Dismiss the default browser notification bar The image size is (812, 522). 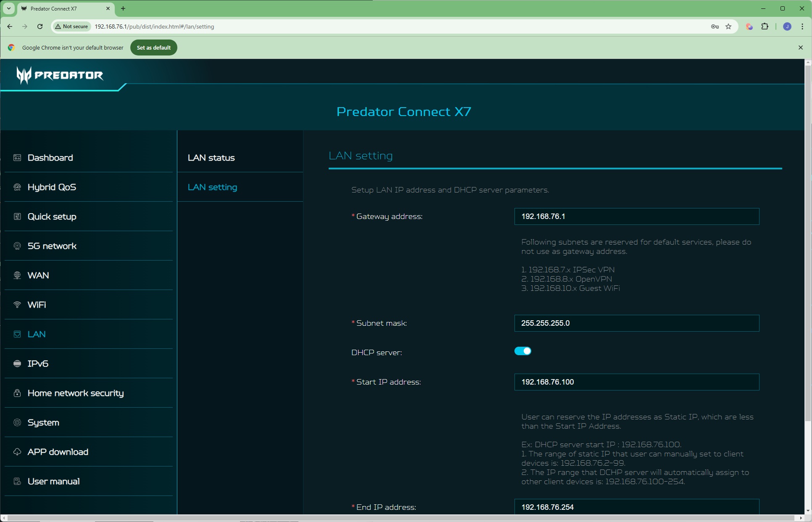(800, 47)
